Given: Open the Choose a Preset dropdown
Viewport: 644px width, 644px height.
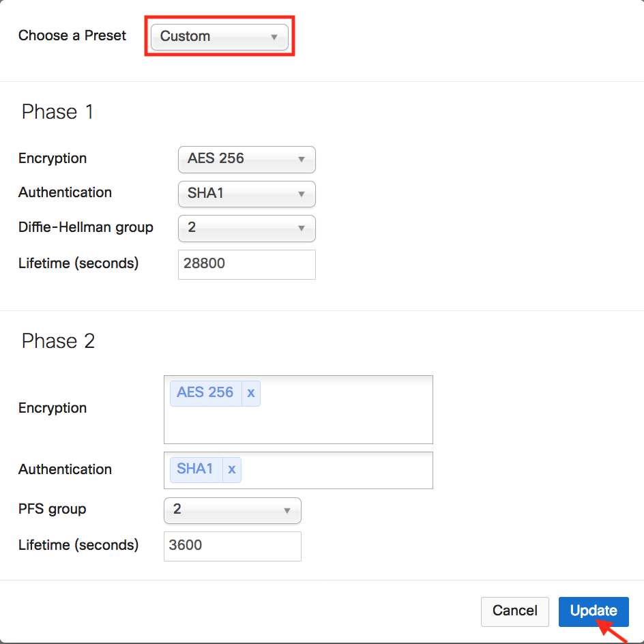Looking at the screenshot, I should pyautogui.click(x=220, y=37).
